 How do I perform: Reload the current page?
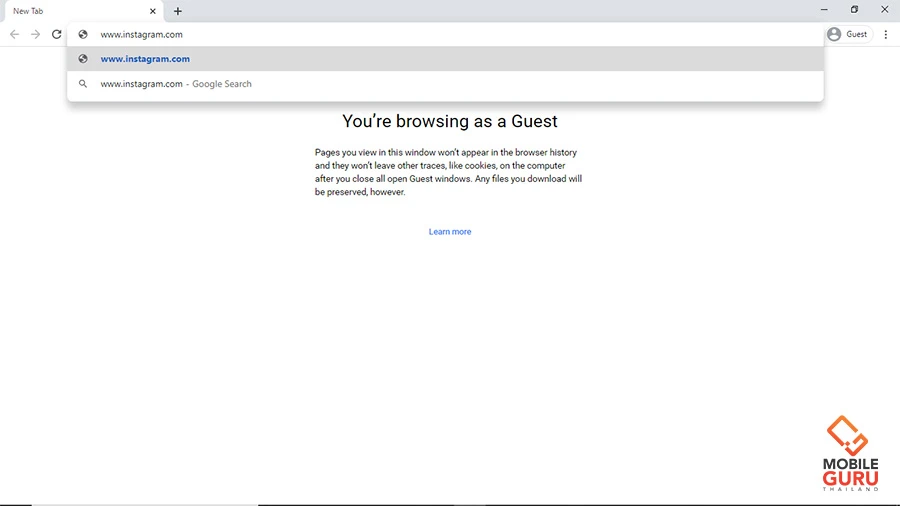pyautogui.click(x=57, y=34)
